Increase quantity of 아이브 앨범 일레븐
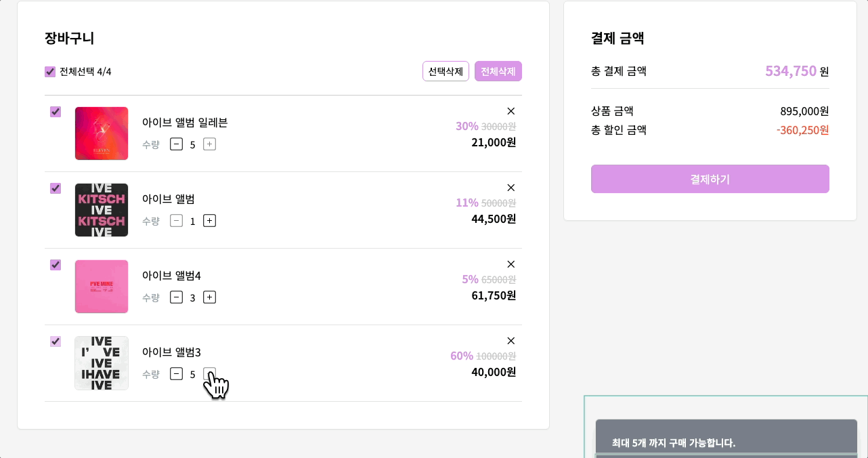This screenshot has height=458, width=868. pos(210,144)
